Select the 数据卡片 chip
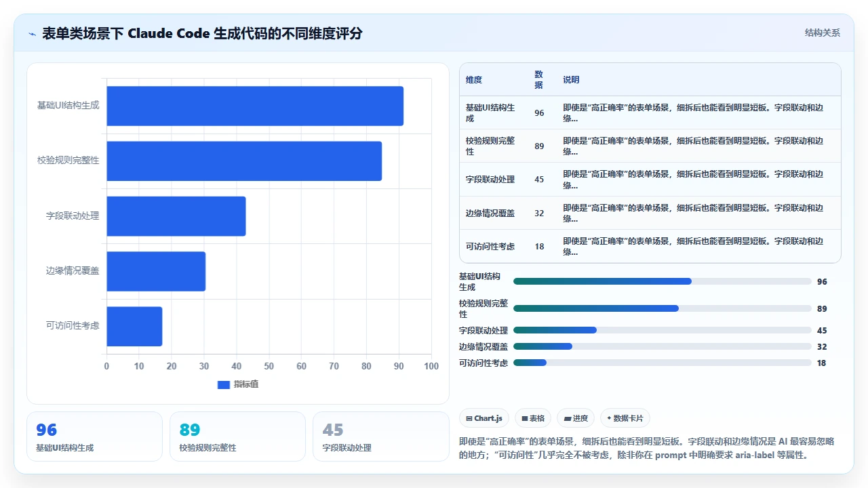868x488 pixels. tap(625, 418)
